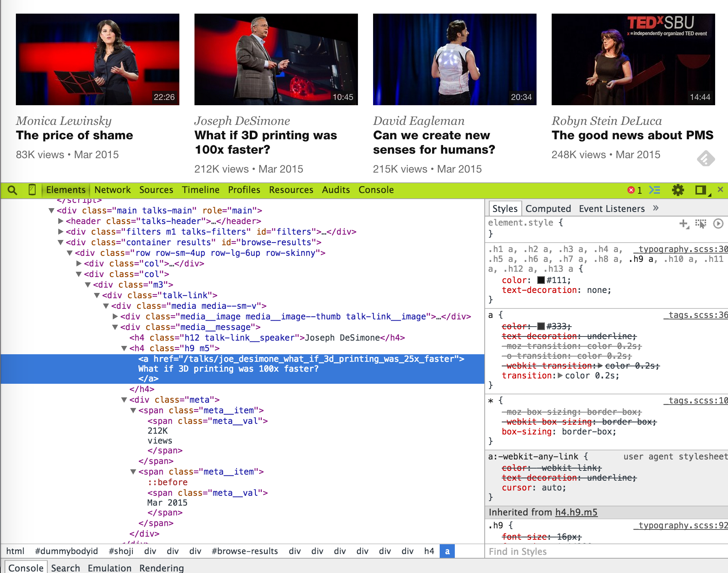Click the inspect element magnifier icon
Viewport: 728px width, 573px height.
tap(12, 190)
